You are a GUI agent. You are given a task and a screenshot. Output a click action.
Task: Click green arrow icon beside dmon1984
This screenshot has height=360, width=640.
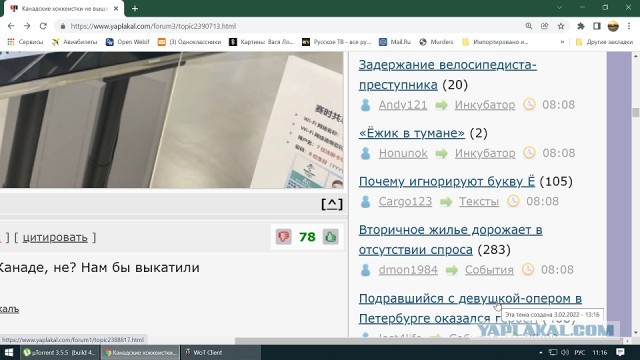[451, 270]
